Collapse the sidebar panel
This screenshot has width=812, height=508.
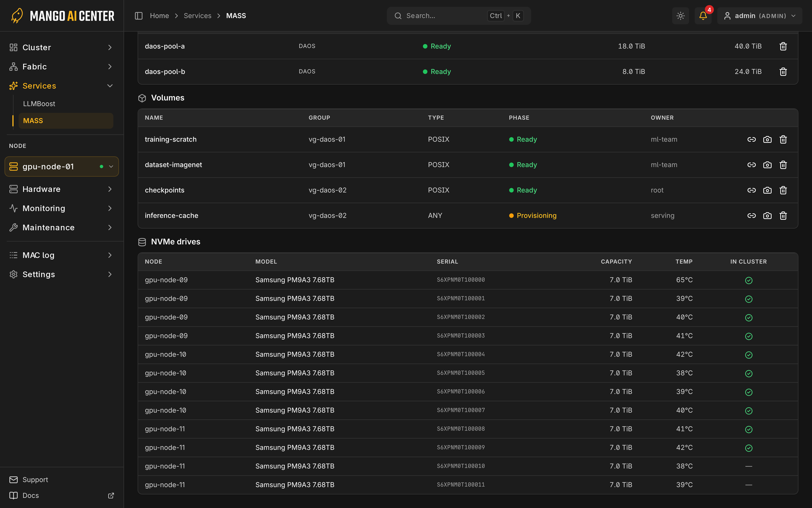coord(139,16)
